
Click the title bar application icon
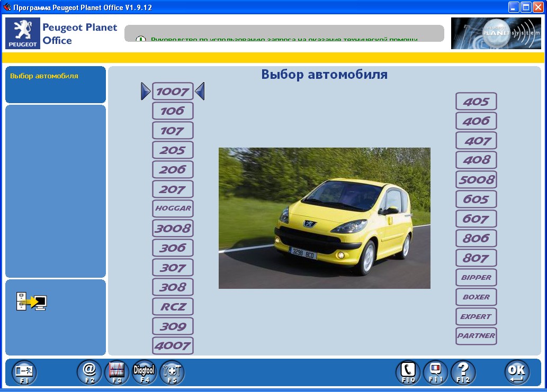click(7, 7)
